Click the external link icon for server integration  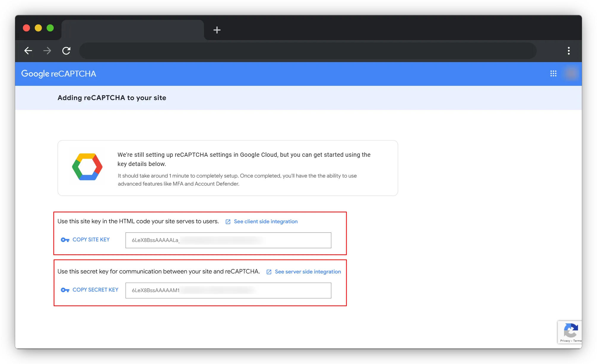click(269, 272)
